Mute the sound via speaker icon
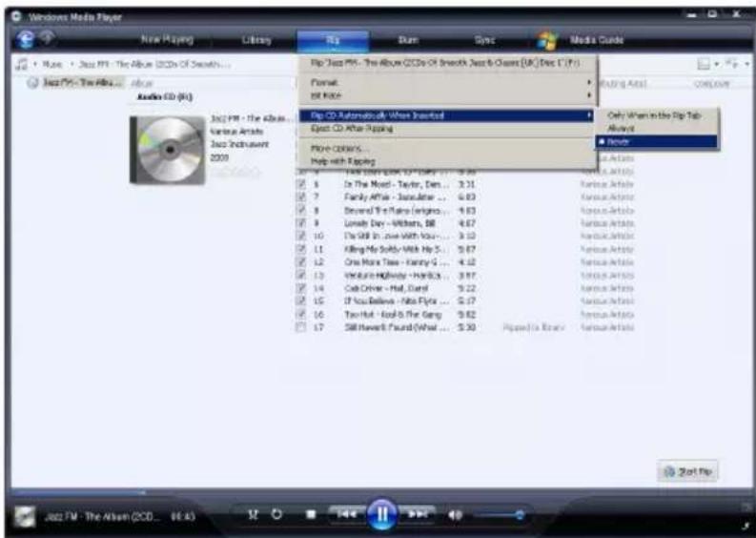Image resolution: width=756 pixels, height=538 pixels. [455, 515]
